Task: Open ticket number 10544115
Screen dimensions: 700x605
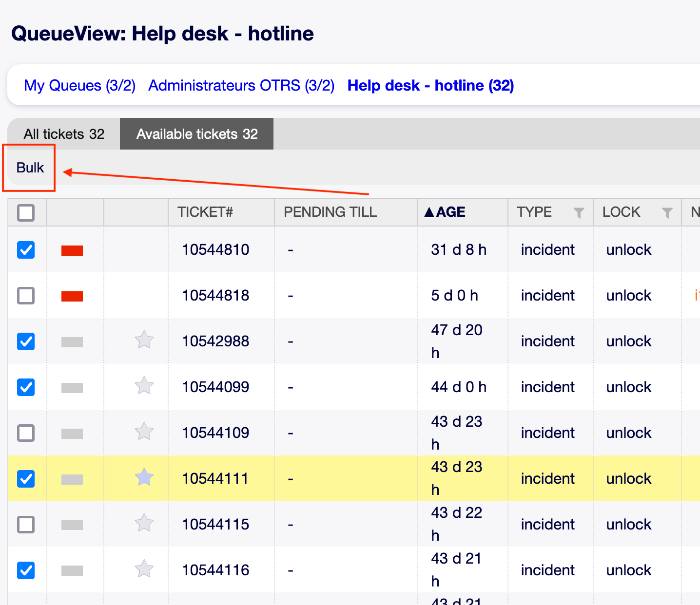Action: (x=215, y=524)
